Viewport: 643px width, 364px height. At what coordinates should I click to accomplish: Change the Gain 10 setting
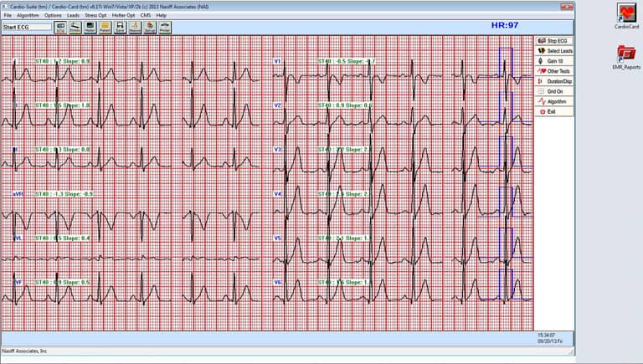(554, 61)
